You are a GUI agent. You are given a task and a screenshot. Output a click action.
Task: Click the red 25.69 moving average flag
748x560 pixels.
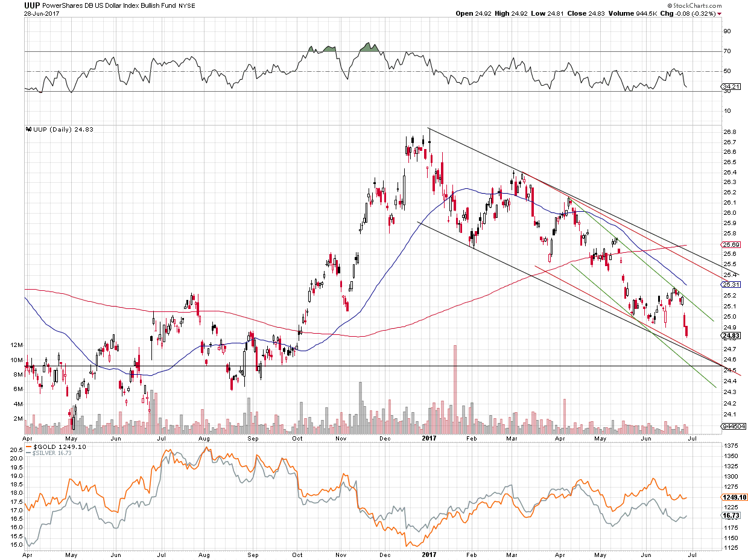coord(730,244)
